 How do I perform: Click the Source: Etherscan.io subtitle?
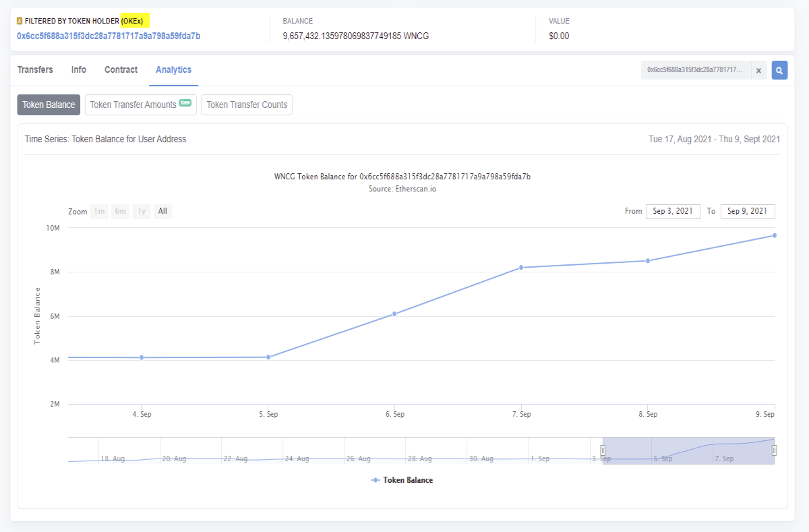[402, 189]
